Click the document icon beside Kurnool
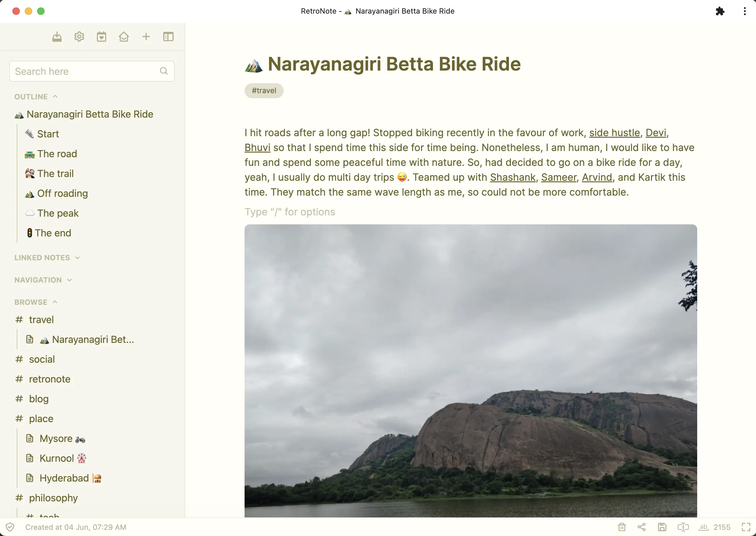The height and width of the screenshot is (536, 756). (x=30, y=458)
